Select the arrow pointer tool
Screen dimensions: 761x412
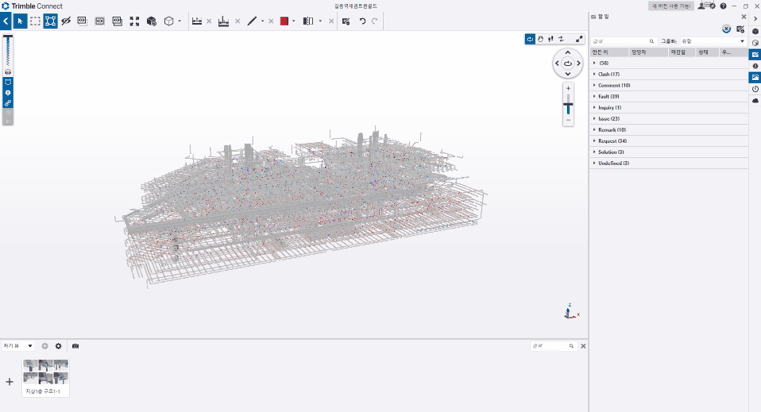point(20,21)
